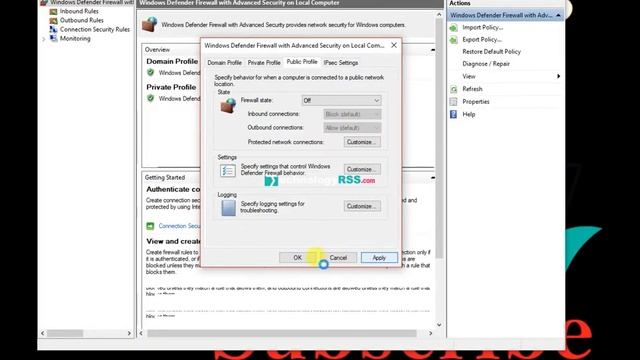Click Export Policy in Actions pane
Image resolution: width=640 pixels, height=360 pixels.
tap(482, 40)
